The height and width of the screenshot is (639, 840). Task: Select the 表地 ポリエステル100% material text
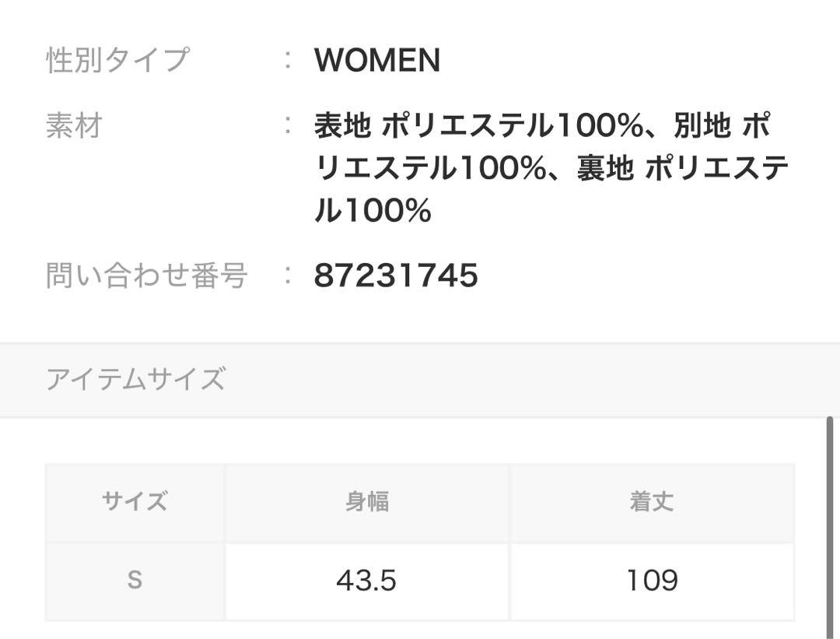478,126
